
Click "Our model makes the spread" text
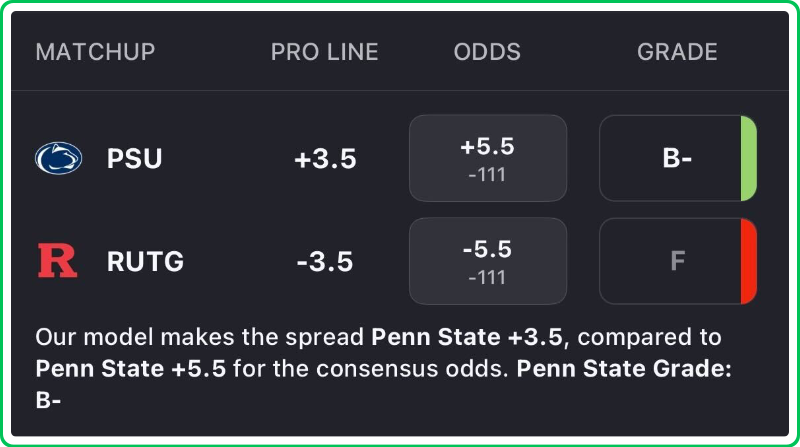click(200, 338)
